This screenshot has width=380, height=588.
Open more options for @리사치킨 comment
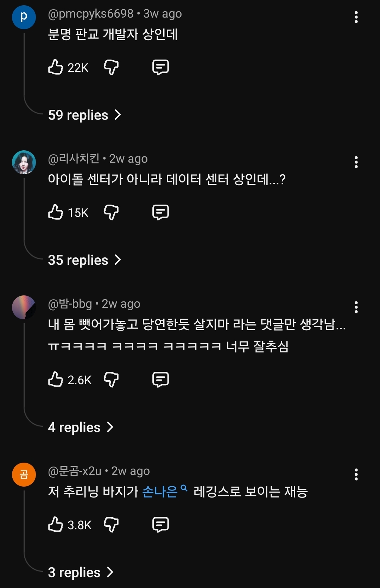356,162
